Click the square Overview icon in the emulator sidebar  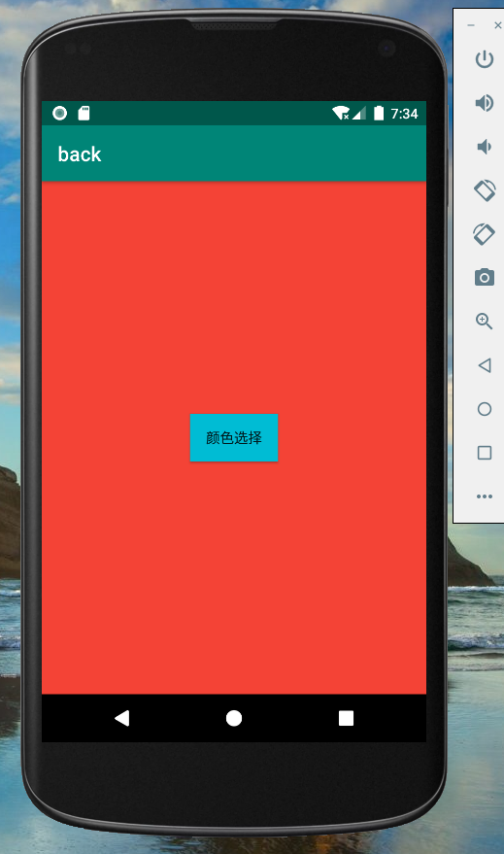pos(484,453)
